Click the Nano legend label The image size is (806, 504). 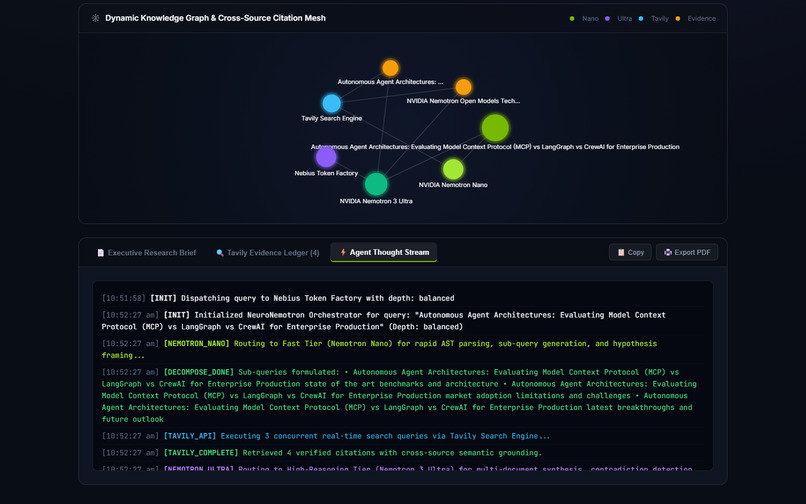[x=590, y=19]
